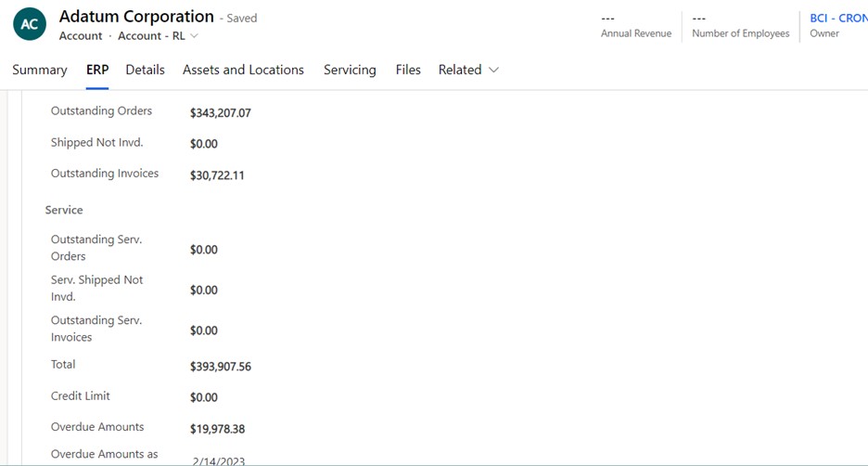
Task: Click the Annual Revenue header field
Action: click(636, 26)
